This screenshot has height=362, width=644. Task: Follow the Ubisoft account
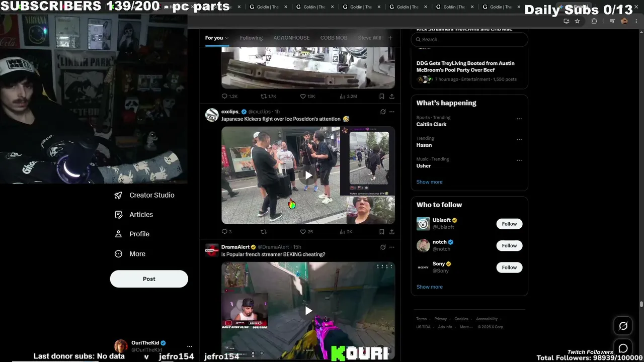pyautogui.click(x=509, y=224)
